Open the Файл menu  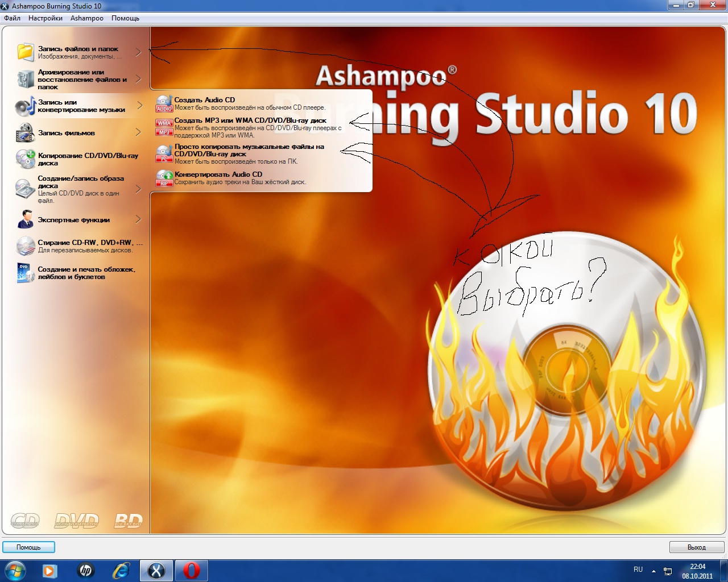tap(12, 18)
